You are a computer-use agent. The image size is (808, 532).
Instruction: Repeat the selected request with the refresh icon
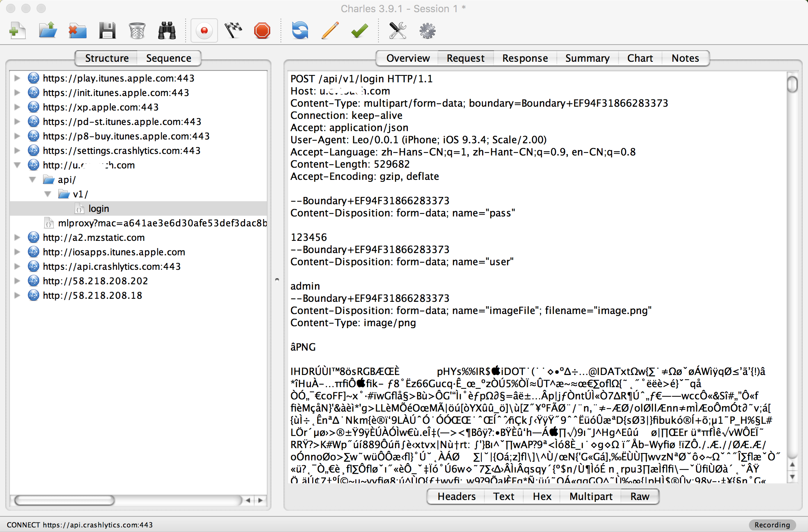(x=300, y=30)
